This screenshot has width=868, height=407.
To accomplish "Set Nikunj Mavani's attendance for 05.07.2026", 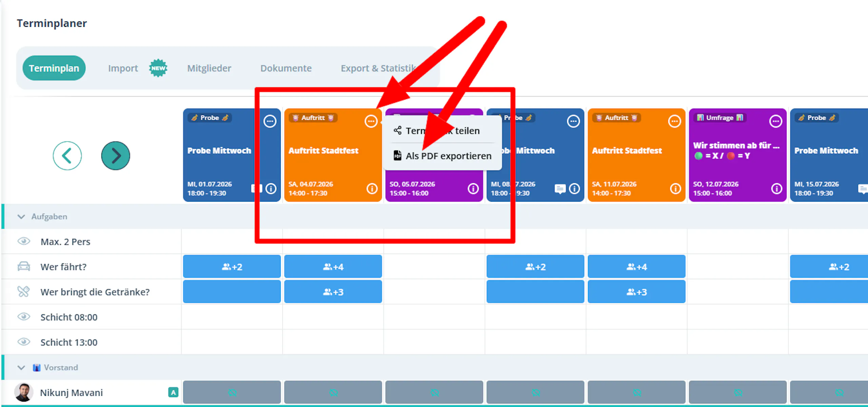I will (434, 392).
